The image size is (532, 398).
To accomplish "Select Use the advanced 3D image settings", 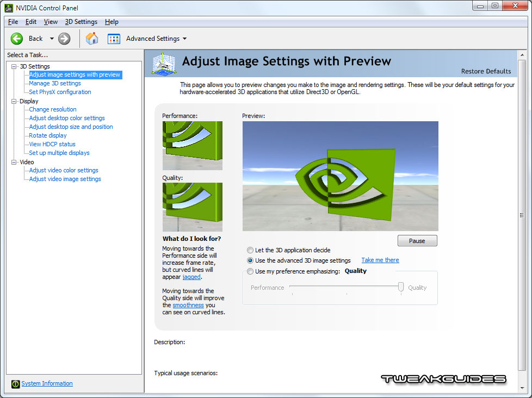I will pos(250,260).
